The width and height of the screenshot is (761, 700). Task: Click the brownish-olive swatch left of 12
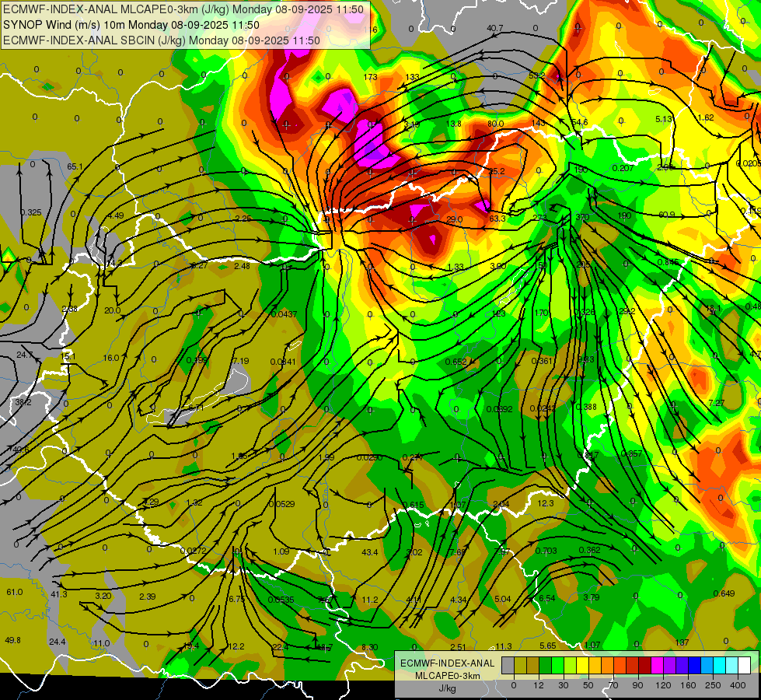pos(533,665)
